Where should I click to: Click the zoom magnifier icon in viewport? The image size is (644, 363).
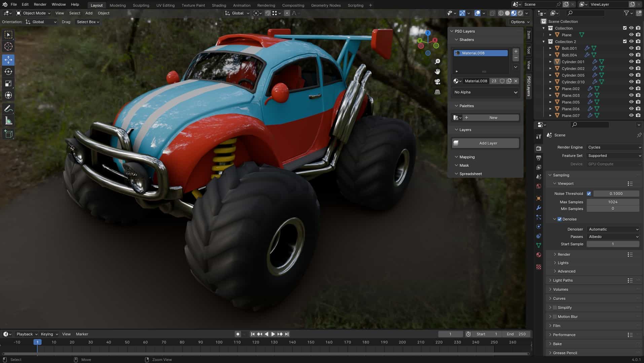437,62
